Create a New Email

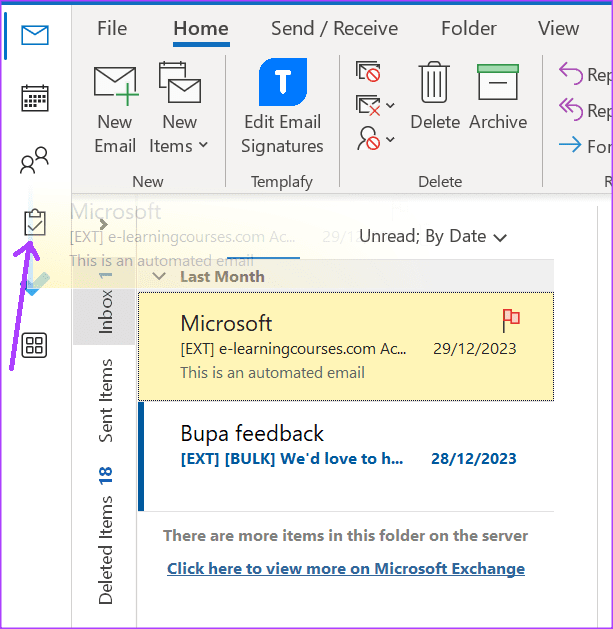click(115, 109)
